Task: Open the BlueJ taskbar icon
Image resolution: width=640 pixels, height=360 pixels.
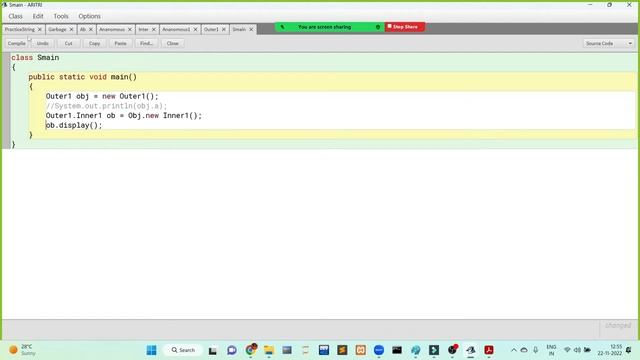Action: tap(471, 350)
